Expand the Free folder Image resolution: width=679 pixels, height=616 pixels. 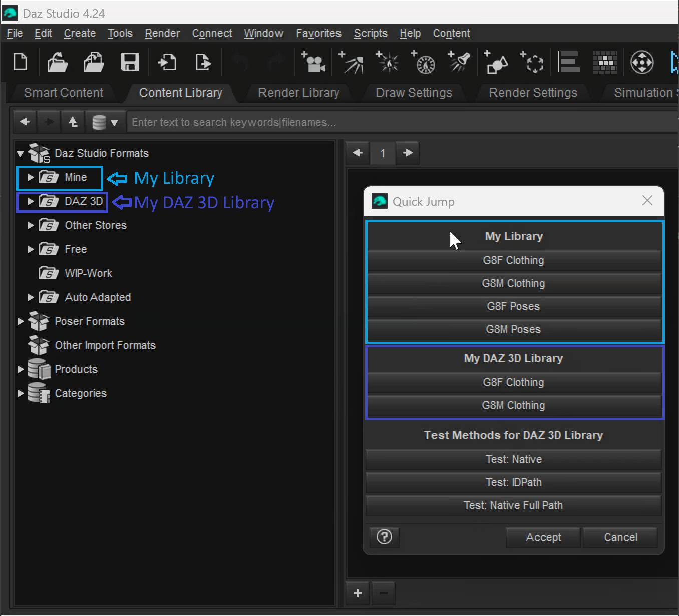(x=31, y=250)
